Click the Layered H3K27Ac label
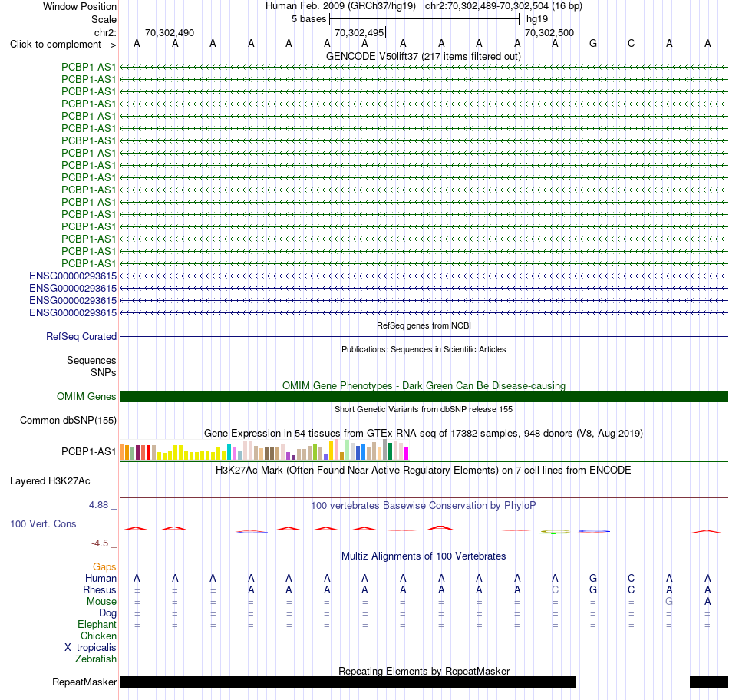The width and height of the screenshot is (729, 700). (x=50, y=481)
